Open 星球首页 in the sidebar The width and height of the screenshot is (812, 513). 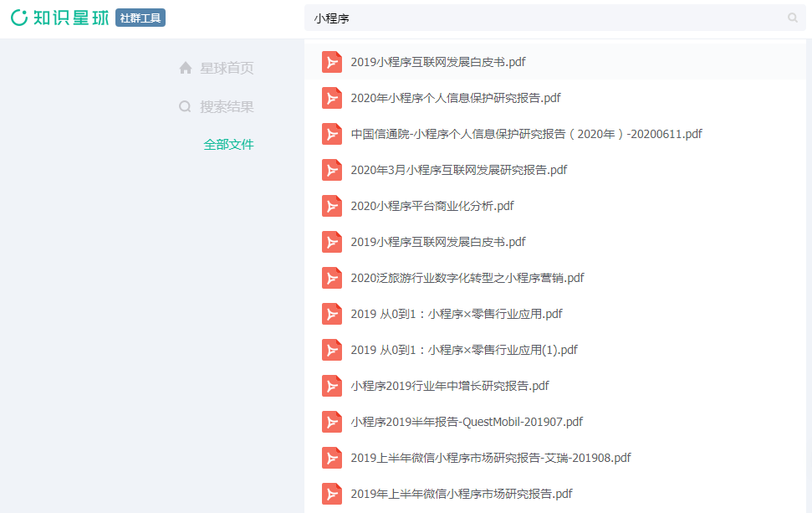pos(227,68)
